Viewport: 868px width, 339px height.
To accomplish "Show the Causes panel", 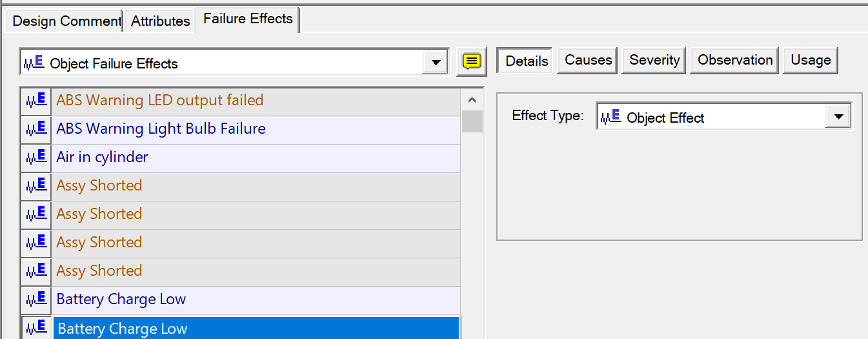I will coord(588,60).
